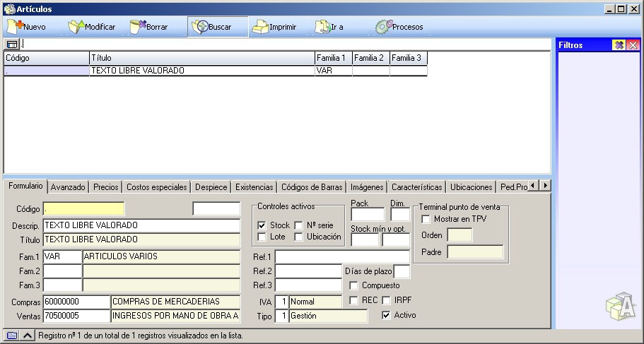Close the Filtros panel

click(x=633, y=45)
